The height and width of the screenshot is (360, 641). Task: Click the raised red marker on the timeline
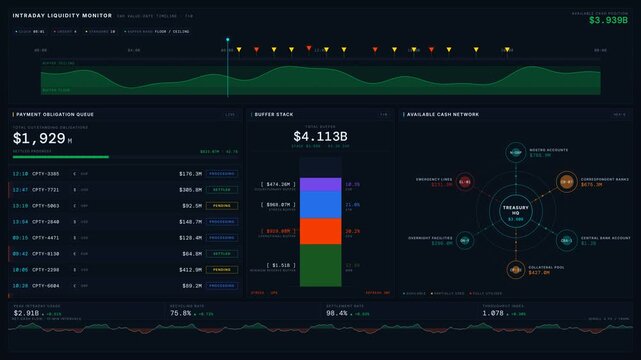(x=309, y=48)
